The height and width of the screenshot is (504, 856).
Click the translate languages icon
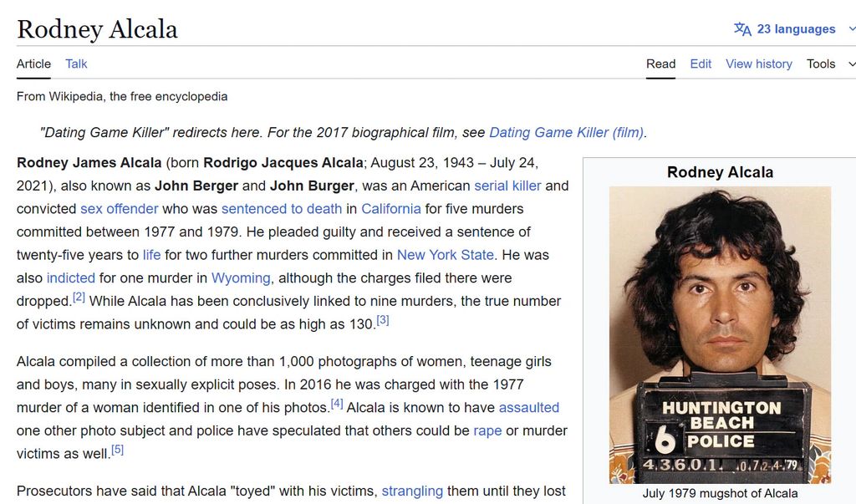point(742,29)
